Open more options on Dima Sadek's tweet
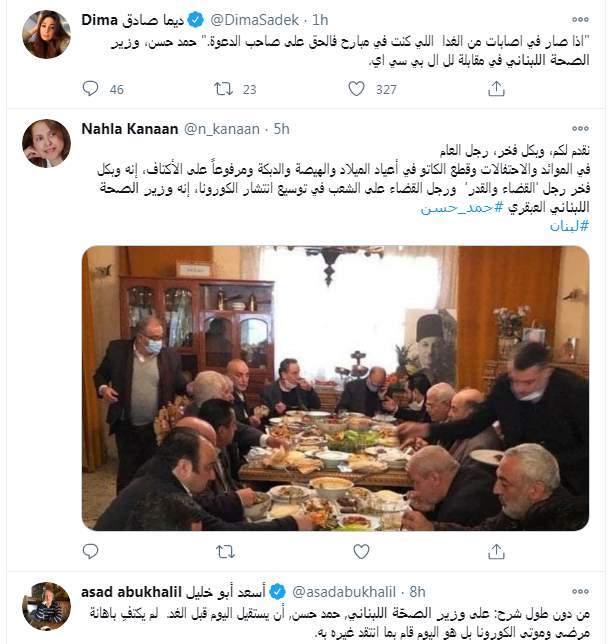 point(580,19)
